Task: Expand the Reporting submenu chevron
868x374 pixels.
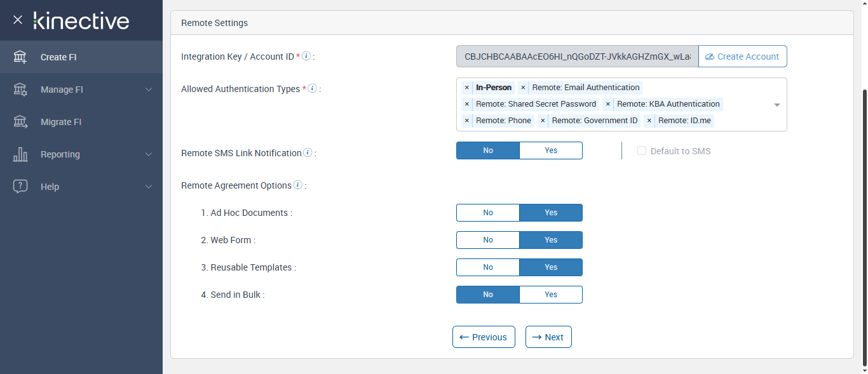Action: [149, 154]
